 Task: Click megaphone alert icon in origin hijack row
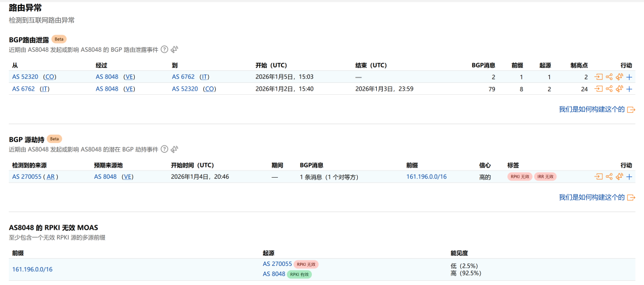(x=620, y=176)
